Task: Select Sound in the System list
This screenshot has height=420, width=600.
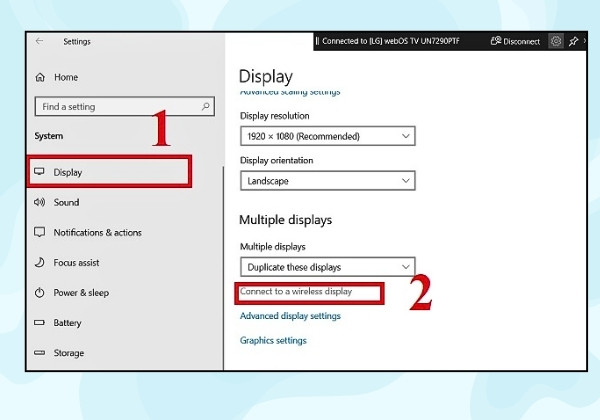Action: click(x=66, y=202)
